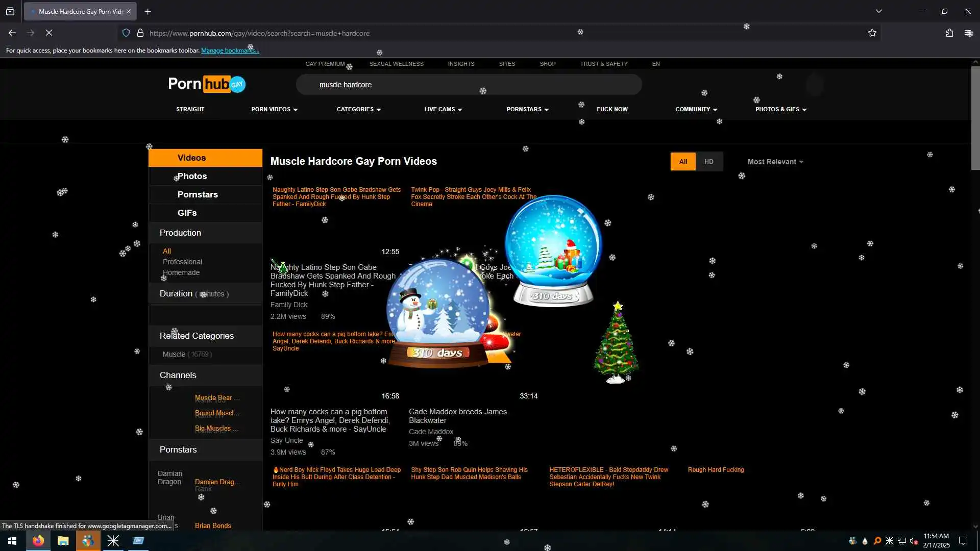Stop page loading with the X button
The height and width of the screenshot is (551, 980).
tap(49, 33)
